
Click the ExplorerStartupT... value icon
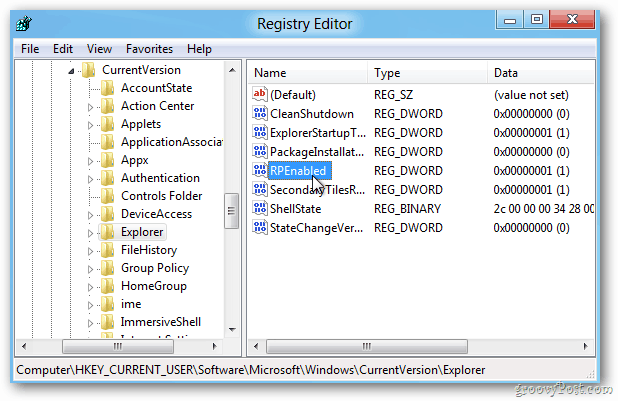point(260,132)
